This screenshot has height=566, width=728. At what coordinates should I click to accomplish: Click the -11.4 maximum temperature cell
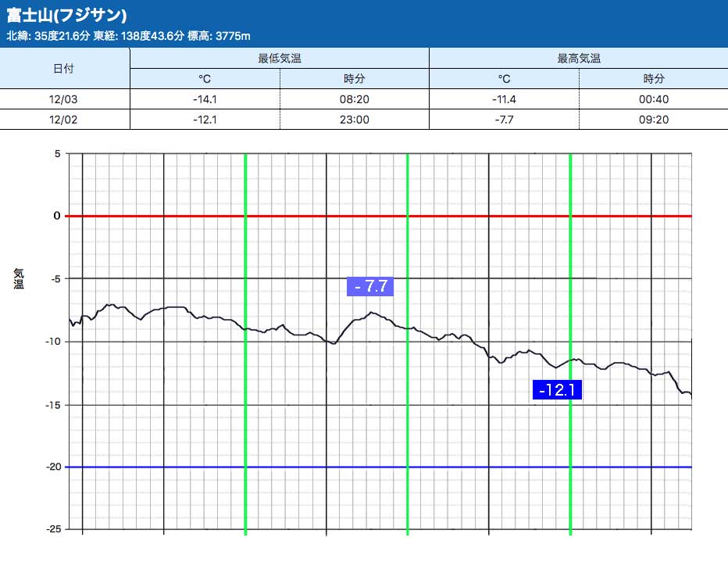click(x=504, y=99)
